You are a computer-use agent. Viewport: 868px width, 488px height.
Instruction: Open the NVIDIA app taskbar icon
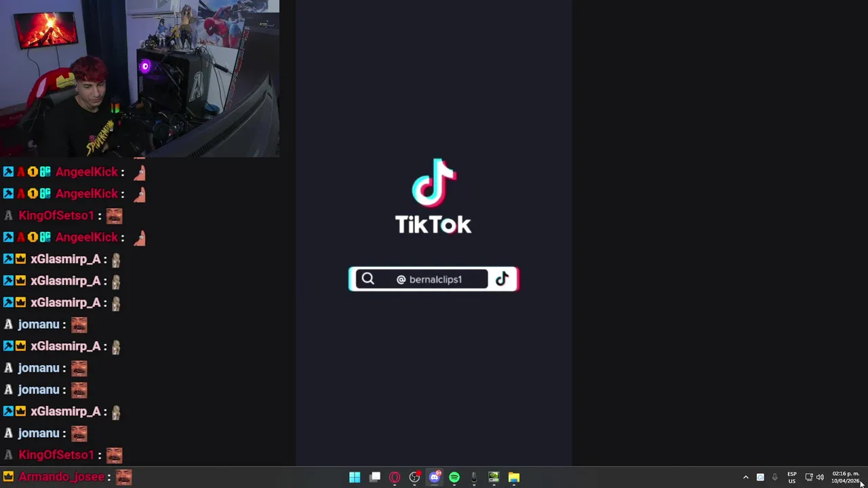click(x=494, y=477)
